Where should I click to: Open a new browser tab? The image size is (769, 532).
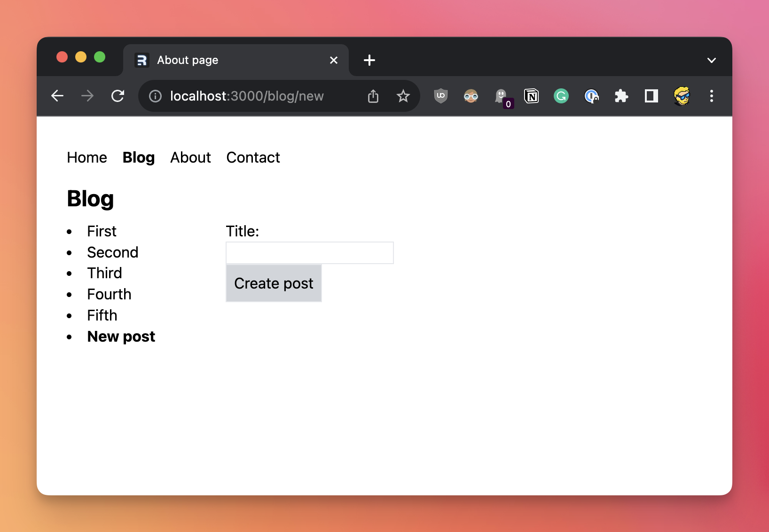[x=369, y=60]
